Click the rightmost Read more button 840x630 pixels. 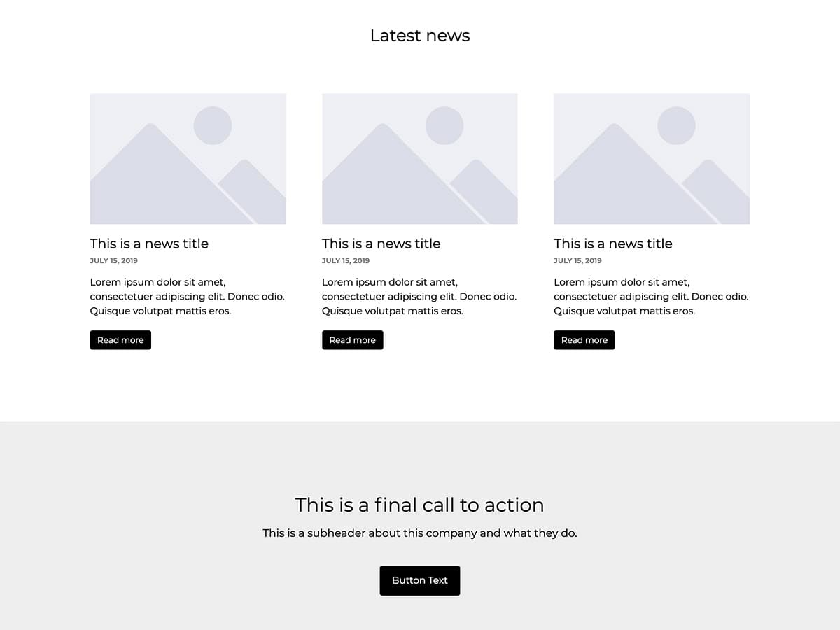[x=584, y=339]
